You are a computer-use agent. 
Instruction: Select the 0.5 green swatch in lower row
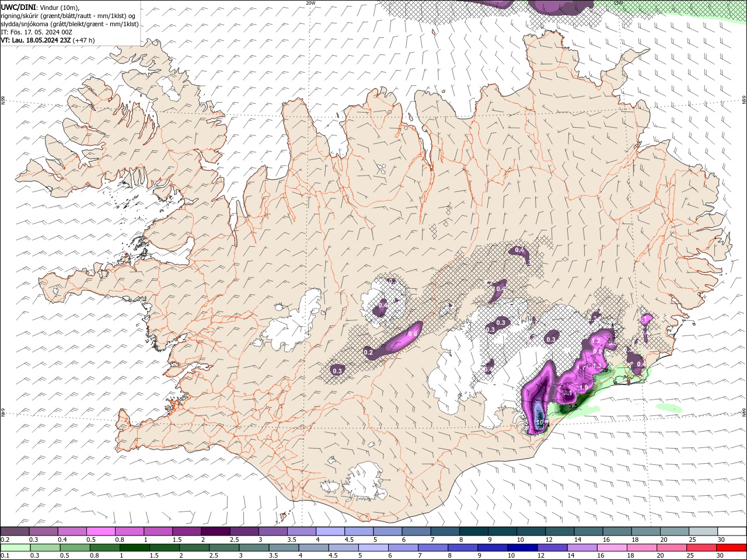(x=75, y=548)
